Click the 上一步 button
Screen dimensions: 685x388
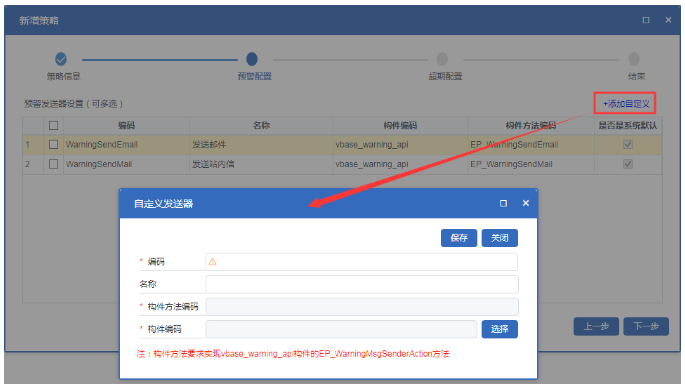point(596,326)
